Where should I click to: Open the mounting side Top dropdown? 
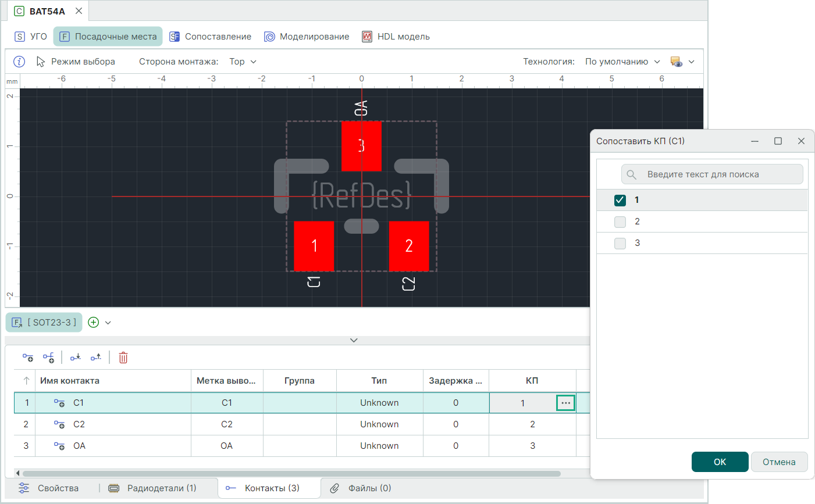click(x=243, y=62)
